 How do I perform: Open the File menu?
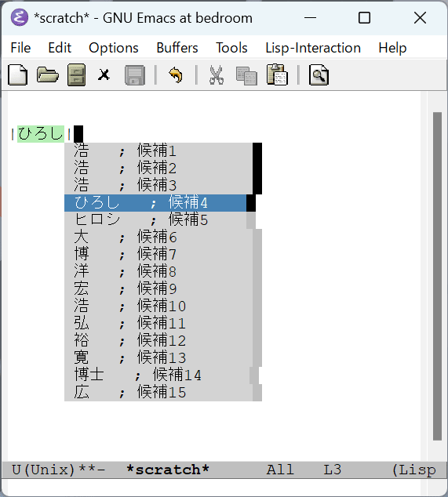coord(20,48)
